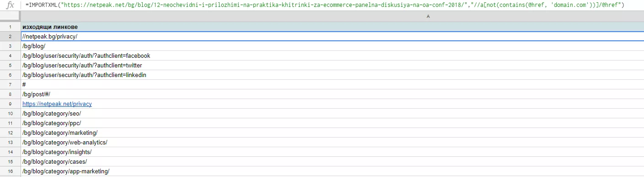Select row 6 header number
644x177 pixels.
[x=10, y=75]
